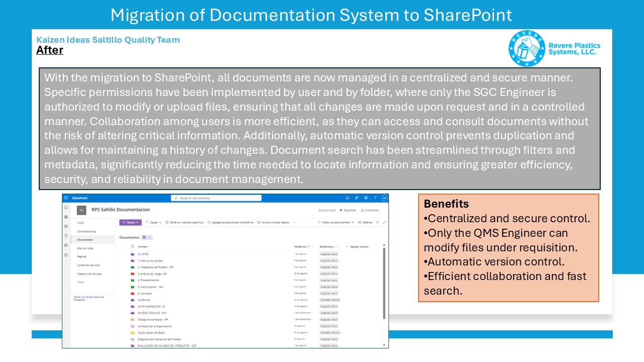Select Conversaciones in the site navigation

[87, 231]
